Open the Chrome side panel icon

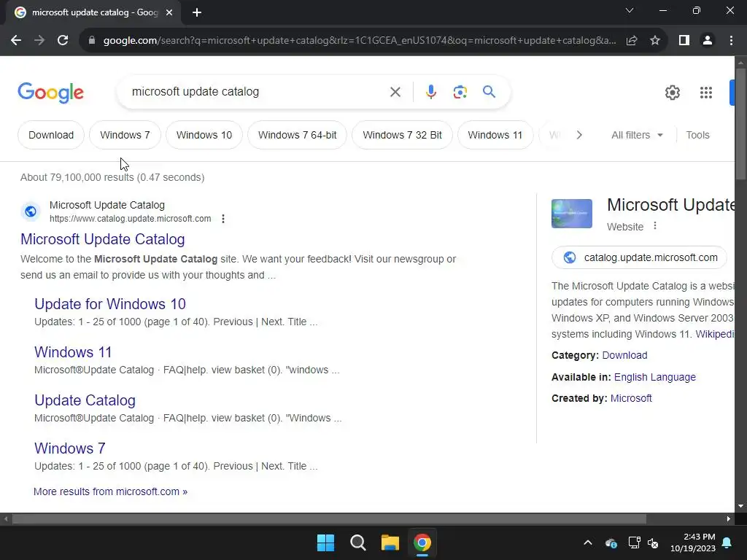point(684,41)
